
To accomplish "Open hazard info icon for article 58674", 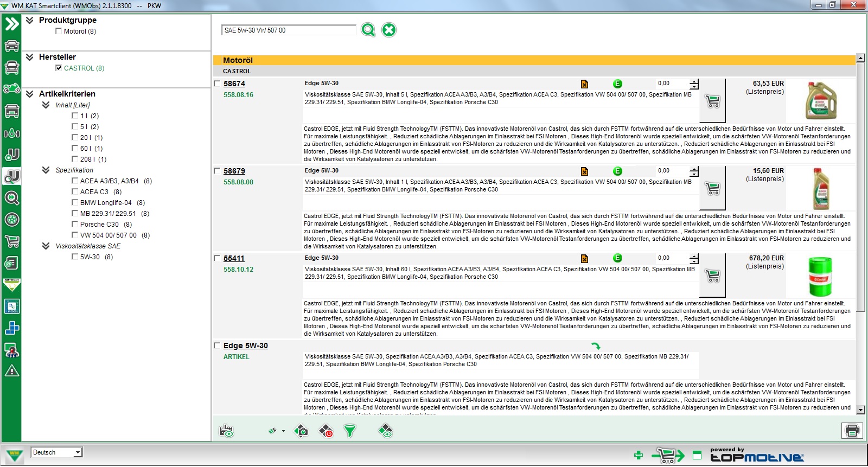I will [x=584, y=84].
